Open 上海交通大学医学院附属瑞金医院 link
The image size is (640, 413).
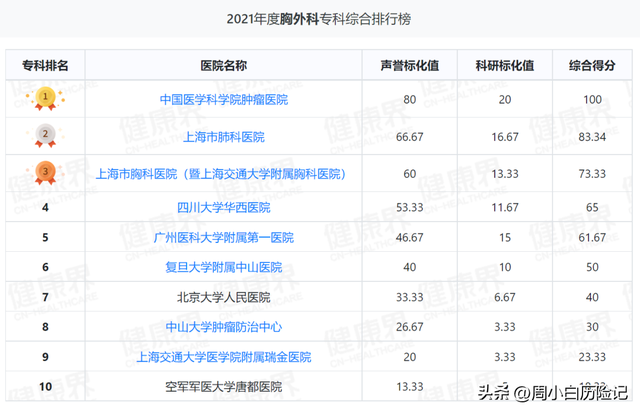224,357
